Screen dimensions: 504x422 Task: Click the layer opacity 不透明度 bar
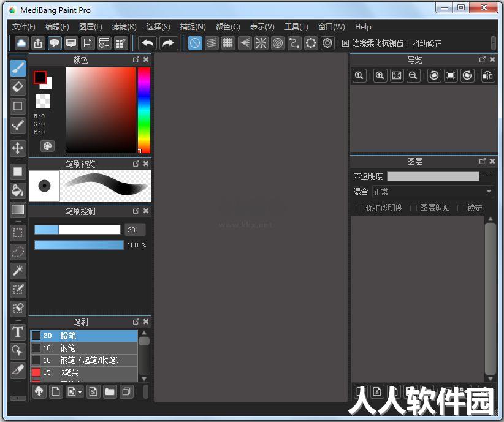pyautogui.click(x=433, y=176)
